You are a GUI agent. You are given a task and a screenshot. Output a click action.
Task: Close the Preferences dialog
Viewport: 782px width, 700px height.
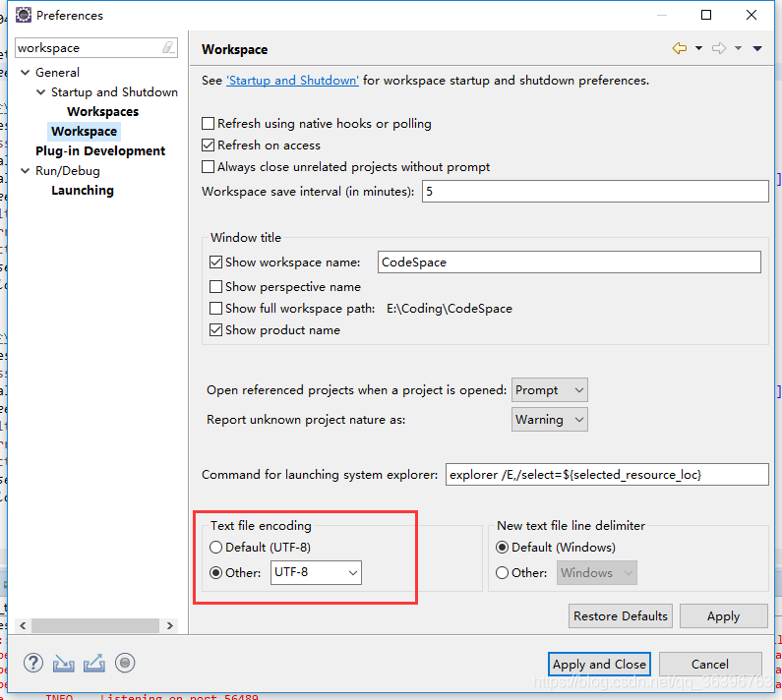[752, 15]
